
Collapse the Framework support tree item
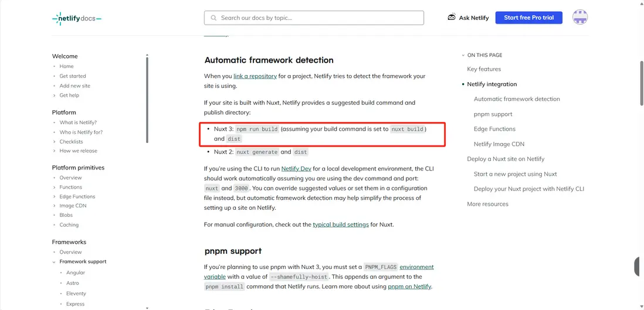pos(55,262)
